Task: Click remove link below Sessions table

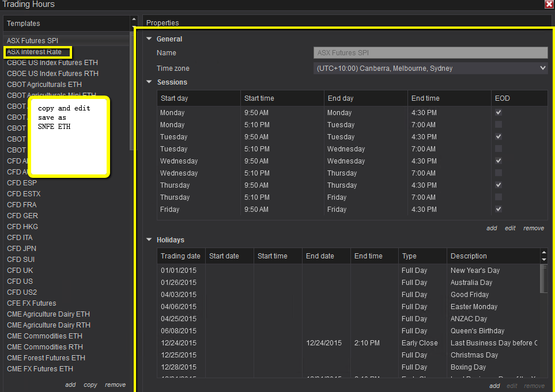Action: [x=534, y=229]
